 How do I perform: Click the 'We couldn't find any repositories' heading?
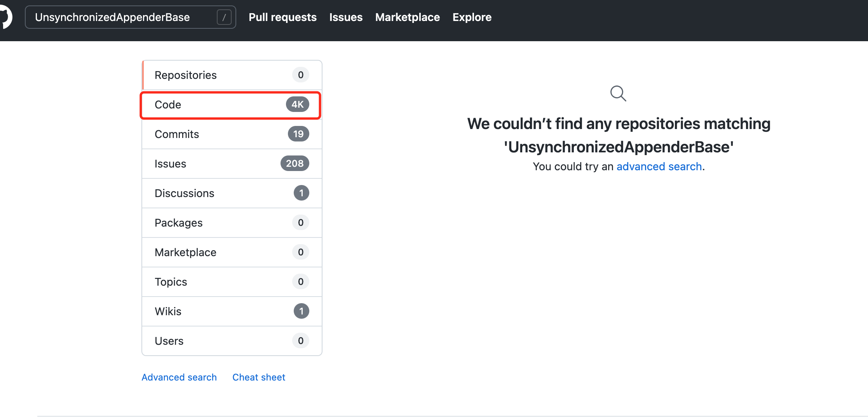pos(619,135)
